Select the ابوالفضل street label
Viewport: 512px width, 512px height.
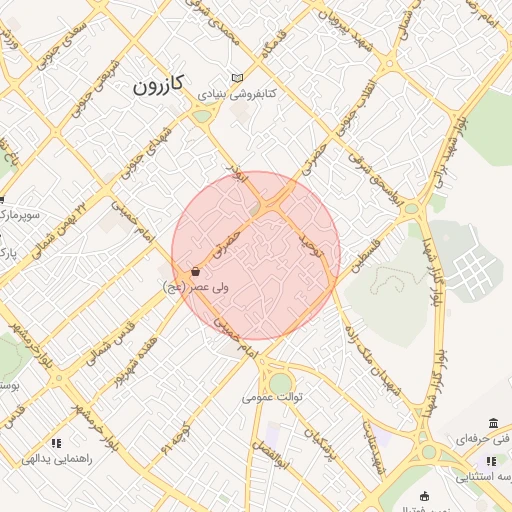271,454
